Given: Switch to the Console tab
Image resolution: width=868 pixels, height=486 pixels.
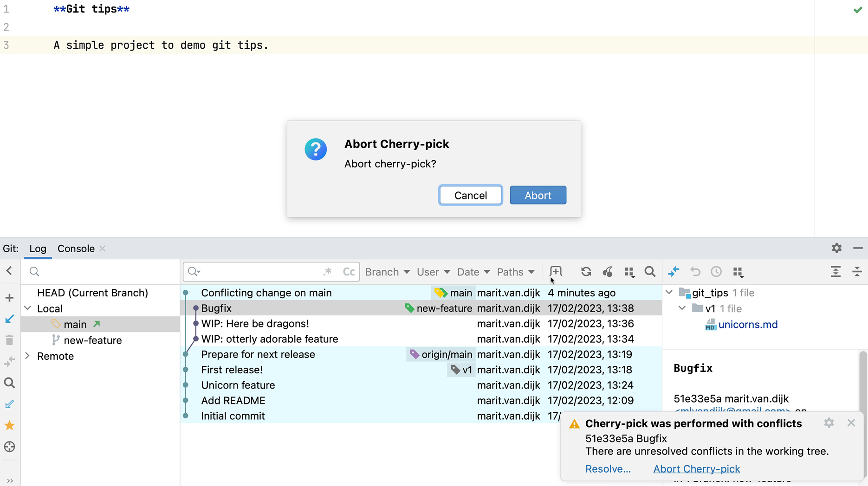Looking at the screenshot, I should pyautogui.click(x=76, y=249).
